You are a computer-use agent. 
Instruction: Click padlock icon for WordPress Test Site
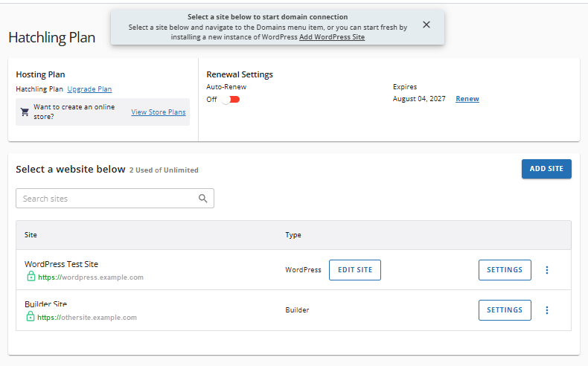point(31,277)
